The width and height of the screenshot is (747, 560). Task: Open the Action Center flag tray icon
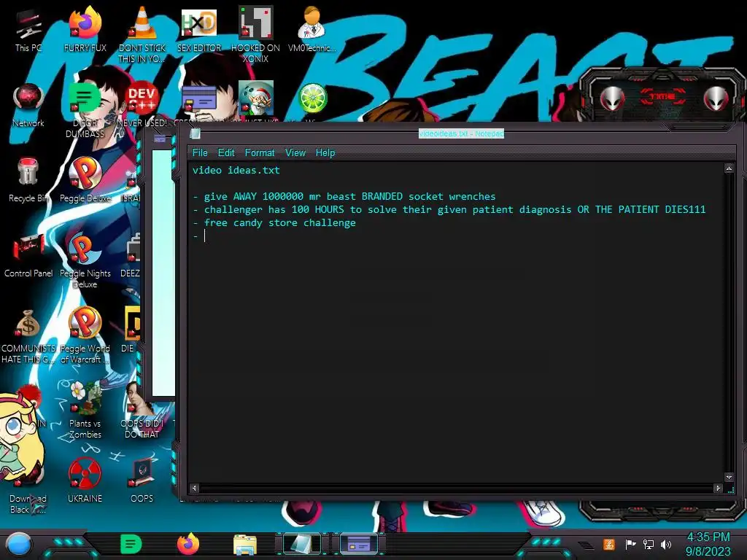630,544
